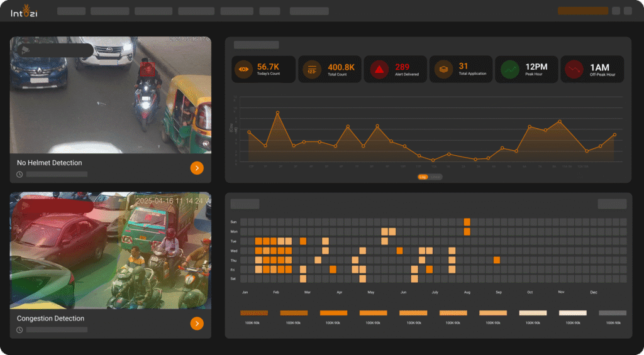Open Congestion Detection with its arrow button

click(197, 324)
